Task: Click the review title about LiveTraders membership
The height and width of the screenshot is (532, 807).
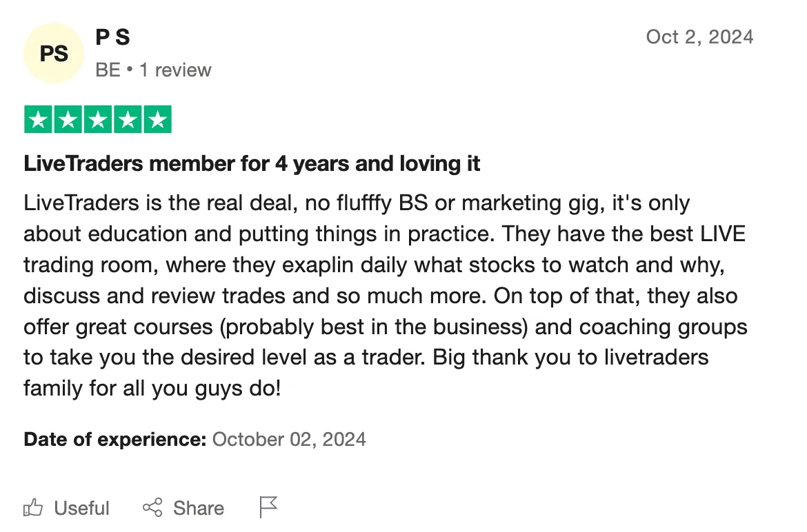Action: [x=252, y=163]
